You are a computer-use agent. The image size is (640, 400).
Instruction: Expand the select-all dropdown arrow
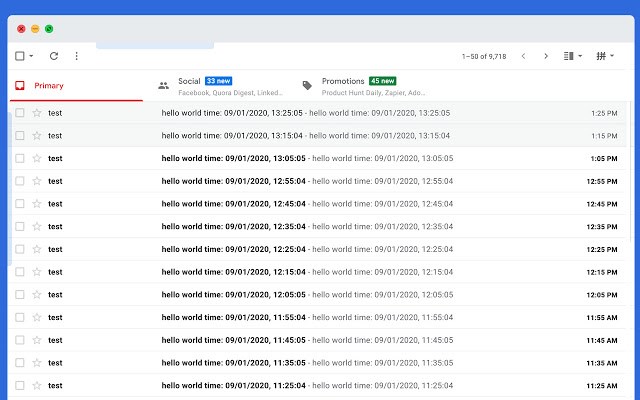(31, 56)
